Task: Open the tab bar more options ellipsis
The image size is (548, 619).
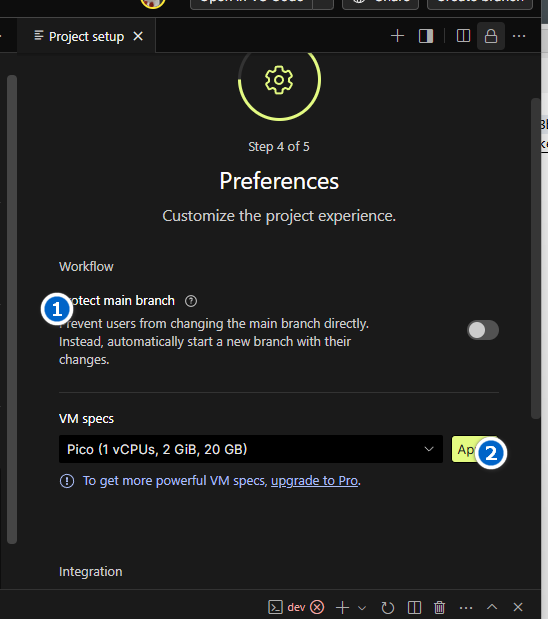Action: click(519, 36)
